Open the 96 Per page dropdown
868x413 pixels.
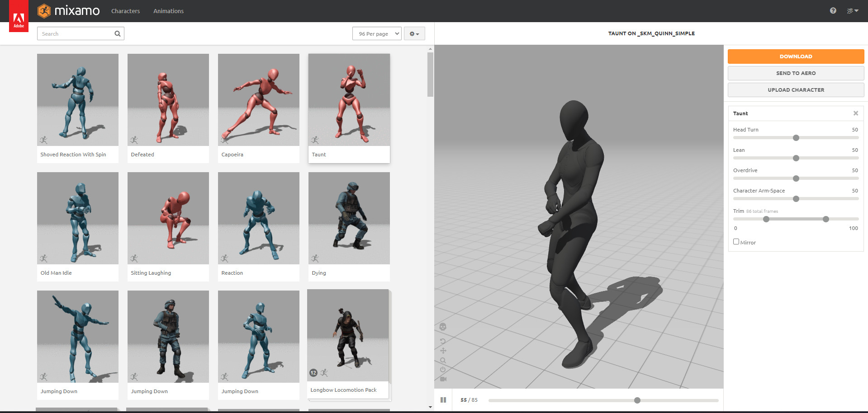[377, 33]
